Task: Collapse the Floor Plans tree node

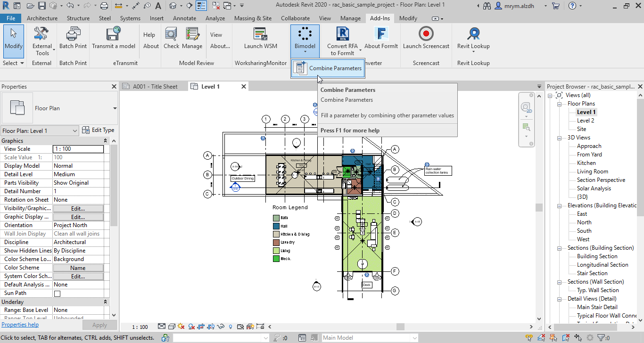Action: (558, 103)
